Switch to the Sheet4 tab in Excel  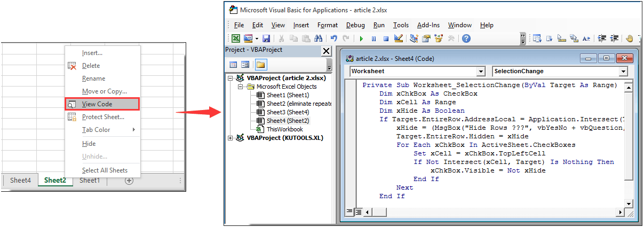pyautogui.click(x=20, y=181)
